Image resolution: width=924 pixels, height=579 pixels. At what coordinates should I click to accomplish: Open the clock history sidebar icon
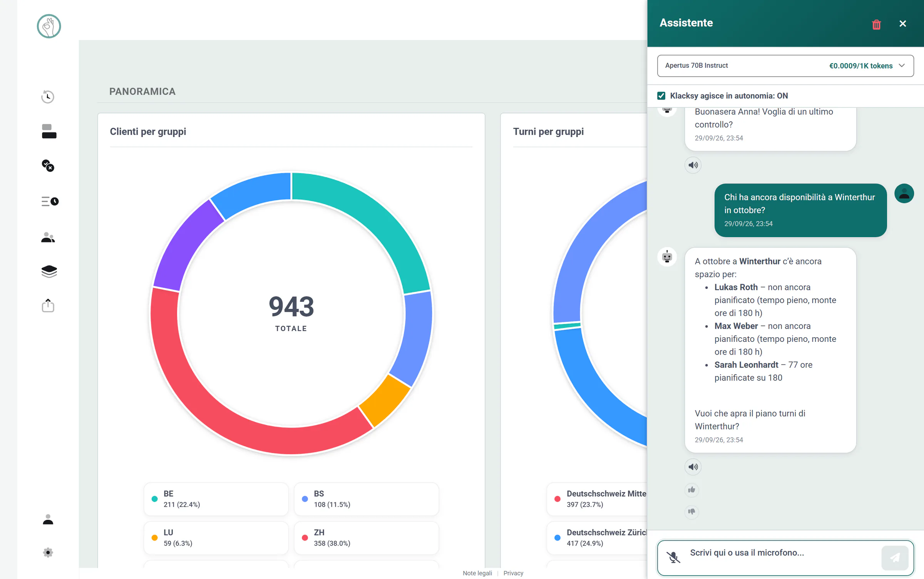(x=48, y=97)
